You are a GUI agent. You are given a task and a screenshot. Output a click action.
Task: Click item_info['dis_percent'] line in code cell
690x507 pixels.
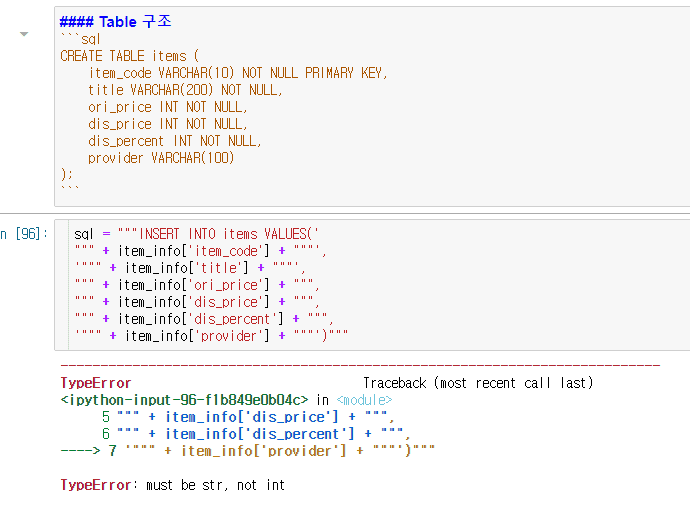pyautogui.click(x=204, y=319)
